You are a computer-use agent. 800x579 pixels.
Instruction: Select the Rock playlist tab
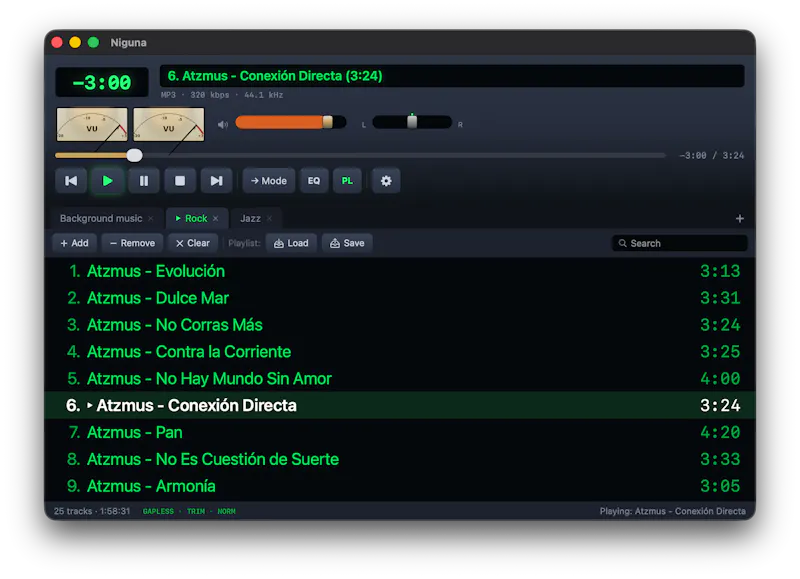196,218
